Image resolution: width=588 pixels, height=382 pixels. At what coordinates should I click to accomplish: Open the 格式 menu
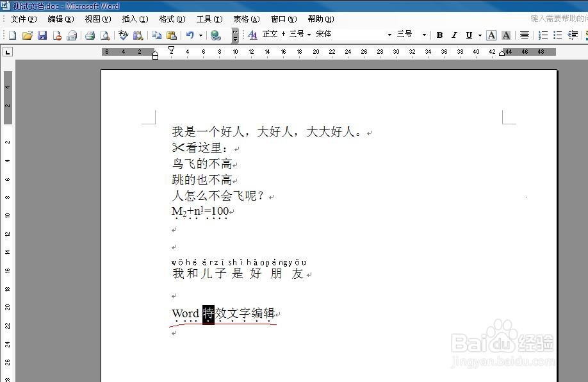point(170,19)
